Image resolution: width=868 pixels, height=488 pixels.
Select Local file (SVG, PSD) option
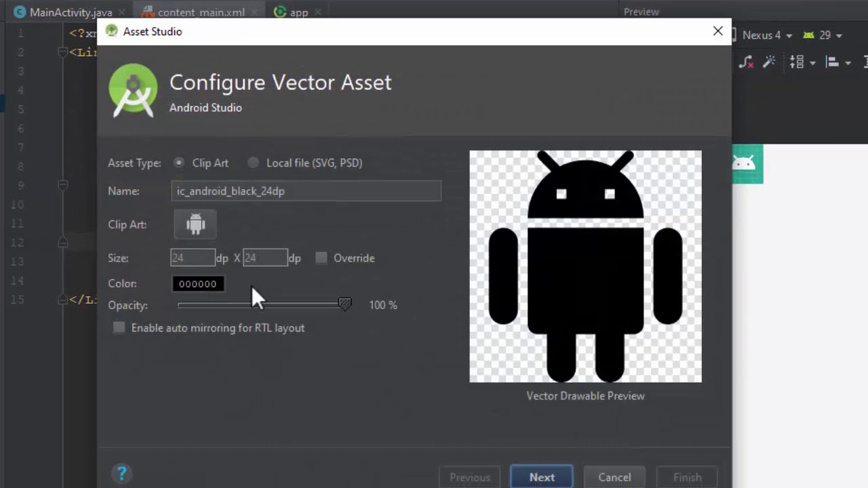pos(253,163)
